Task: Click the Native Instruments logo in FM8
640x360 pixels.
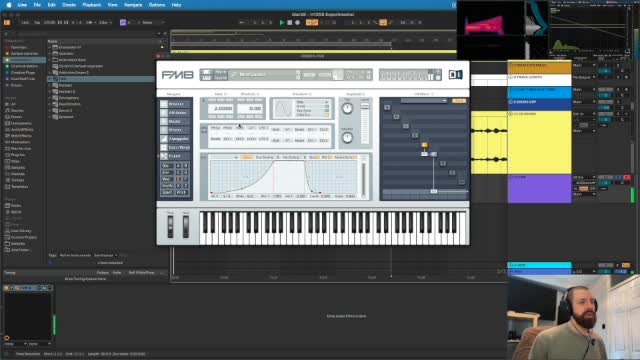Action: coord(456,75)
